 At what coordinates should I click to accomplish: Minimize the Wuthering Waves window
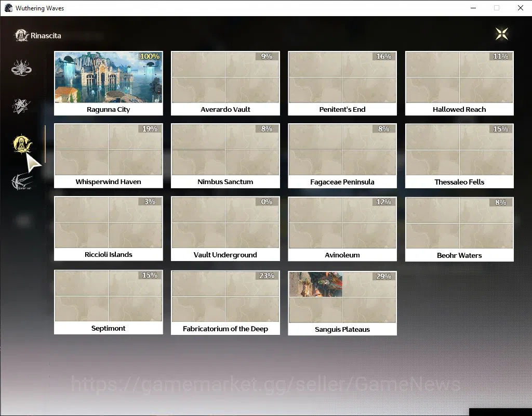pos(473,8)
